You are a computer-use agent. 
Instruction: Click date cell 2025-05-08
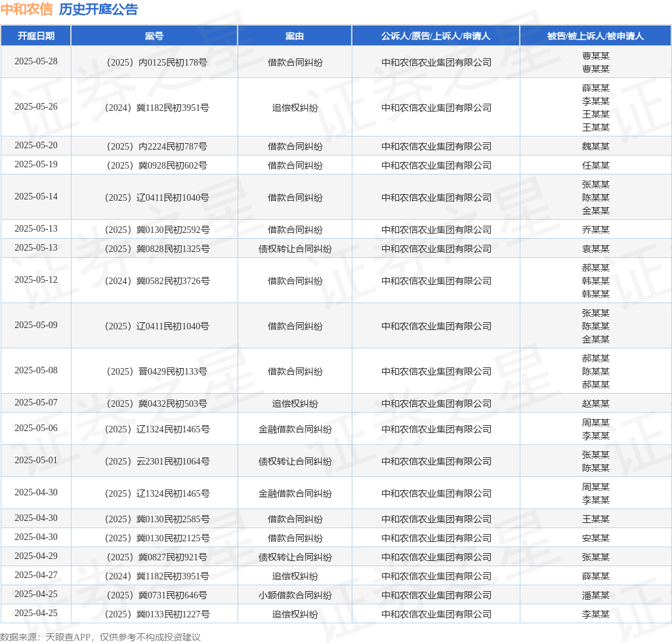point(36,371)
